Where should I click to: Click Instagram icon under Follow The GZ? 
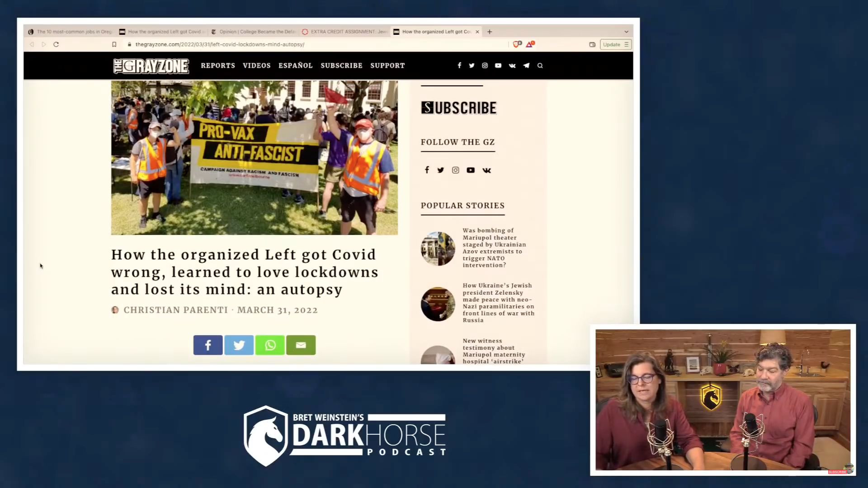(x=455, y=170)
